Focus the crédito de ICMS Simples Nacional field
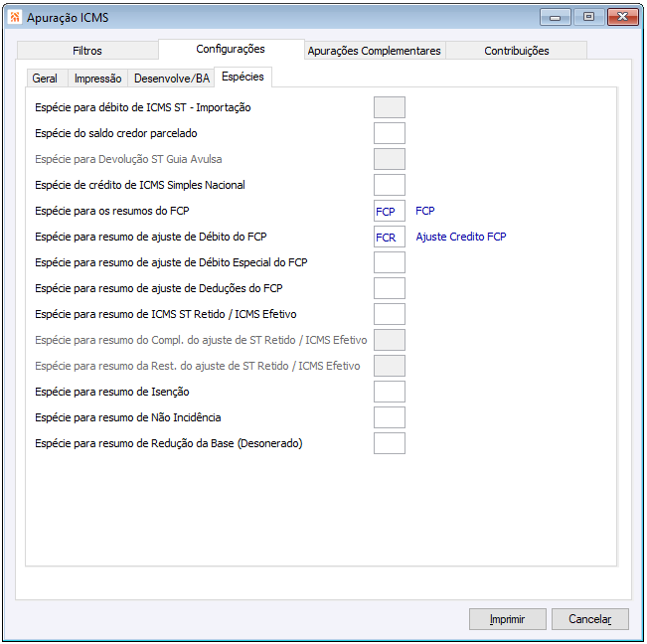The height and width of the screenshot is (644, 647). pos(390,185)
